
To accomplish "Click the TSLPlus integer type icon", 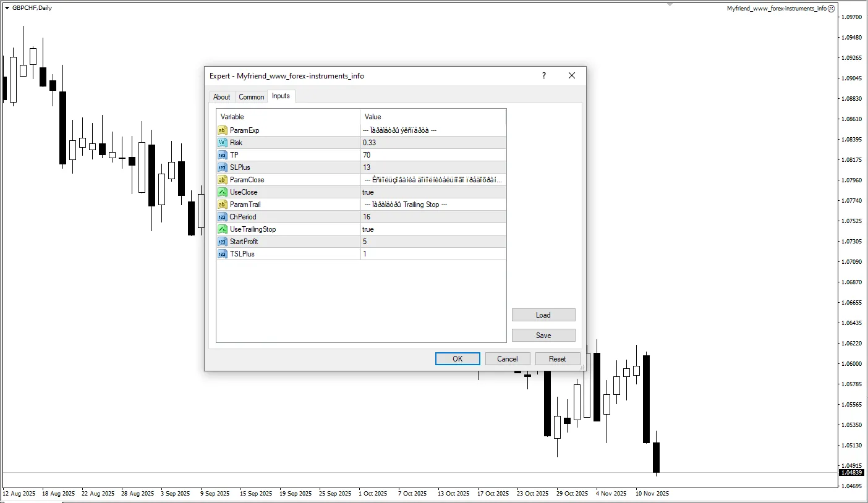I will [x=223, y=254].
